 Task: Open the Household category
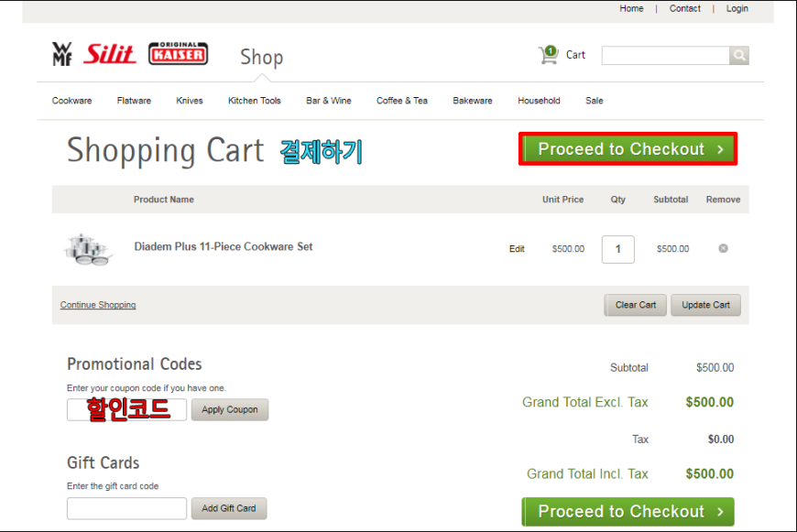click(539, 101)
